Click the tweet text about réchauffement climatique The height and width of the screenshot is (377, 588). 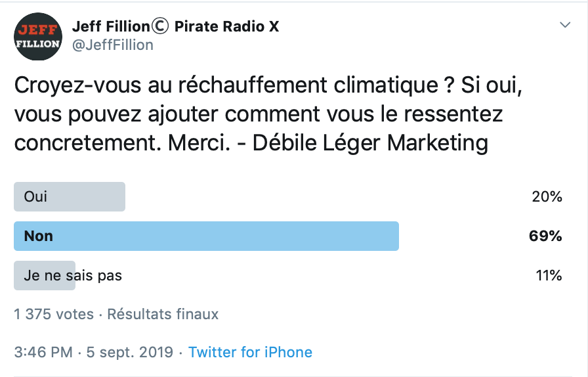(x=268, y=114)
